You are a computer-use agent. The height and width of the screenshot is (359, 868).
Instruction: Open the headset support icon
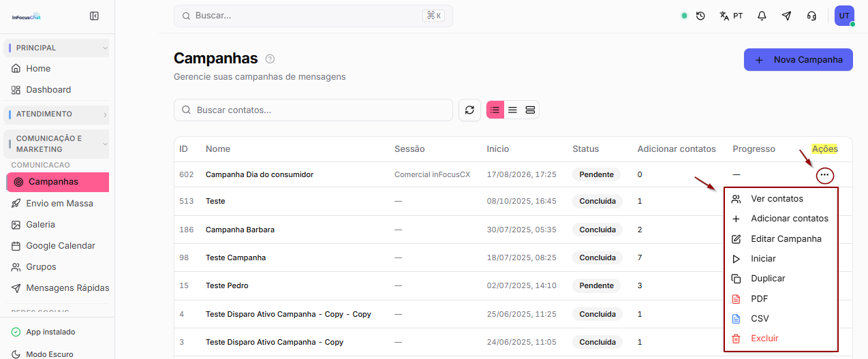(x=811, y=16)
